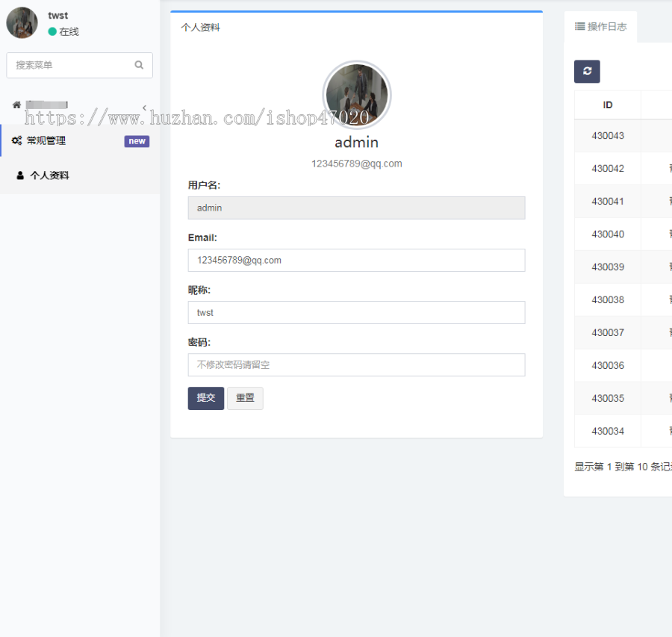Screen dimensions: 672x637
Task: Click the disabled 用户名 admin field
Action: (357, 208)
